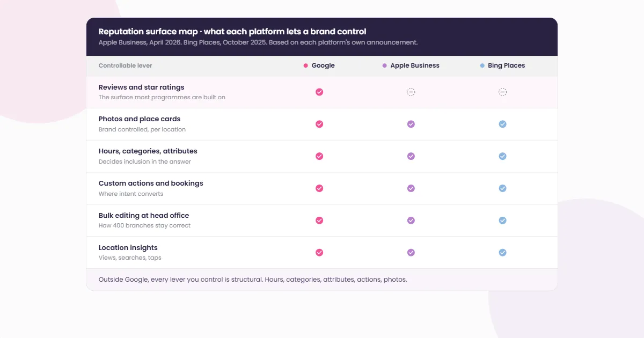Click the Photos and place cards label
The width and height of the screenshot is (644, 338).
[x=140, y=119]
